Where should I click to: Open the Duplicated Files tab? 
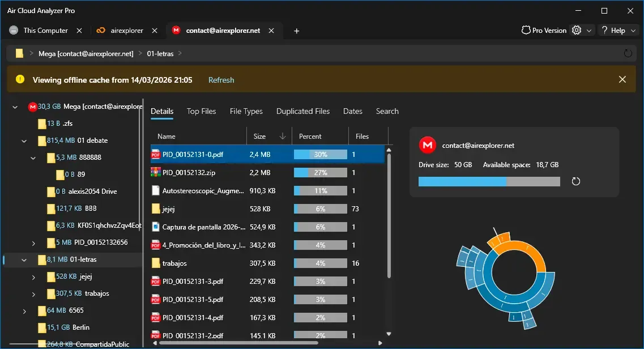(x=303, y=111)
